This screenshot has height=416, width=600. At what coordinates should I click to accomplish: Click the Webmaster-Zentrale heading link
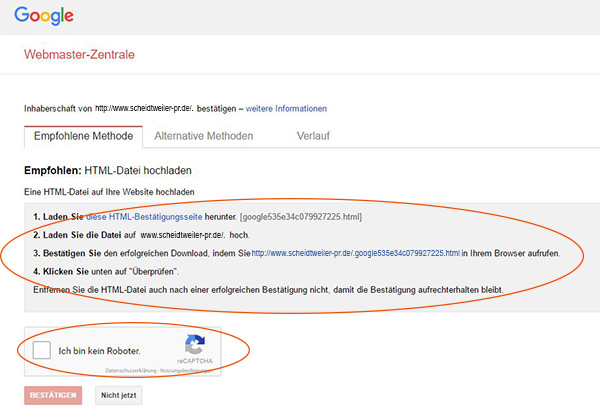79,54
